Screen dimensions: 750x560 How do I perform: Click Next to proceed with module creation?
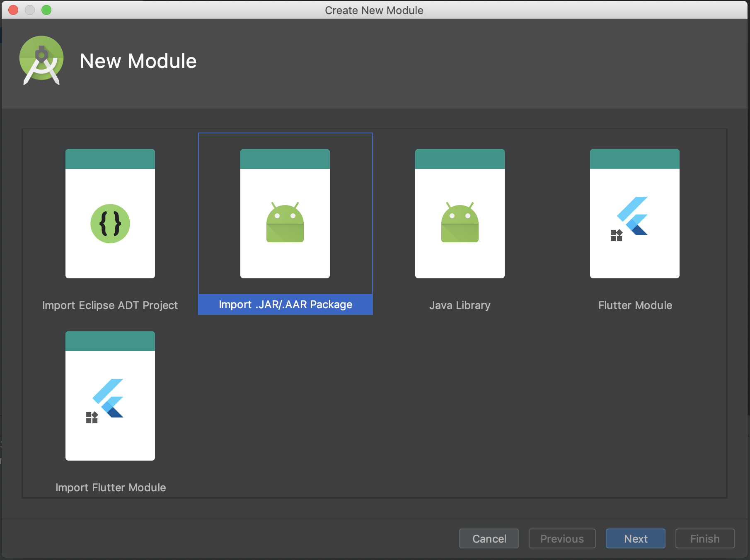[635, 538]
